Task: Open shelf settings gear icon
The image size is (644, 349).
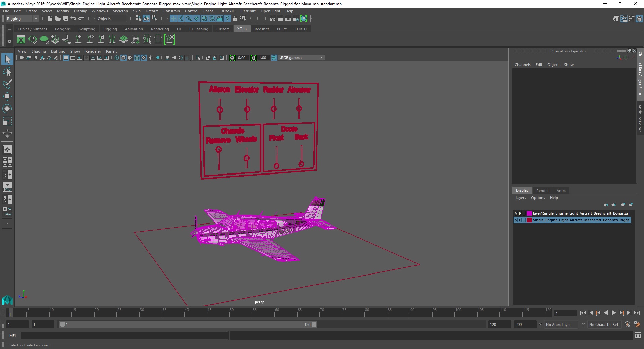Action: tap(9, 41)
